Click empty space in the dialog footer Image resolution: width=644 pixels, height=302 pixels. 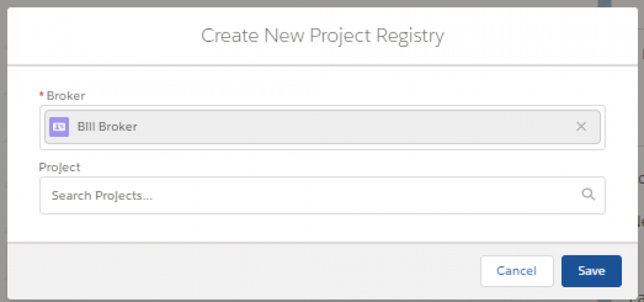pyautogui.click(x=235, y=271)
